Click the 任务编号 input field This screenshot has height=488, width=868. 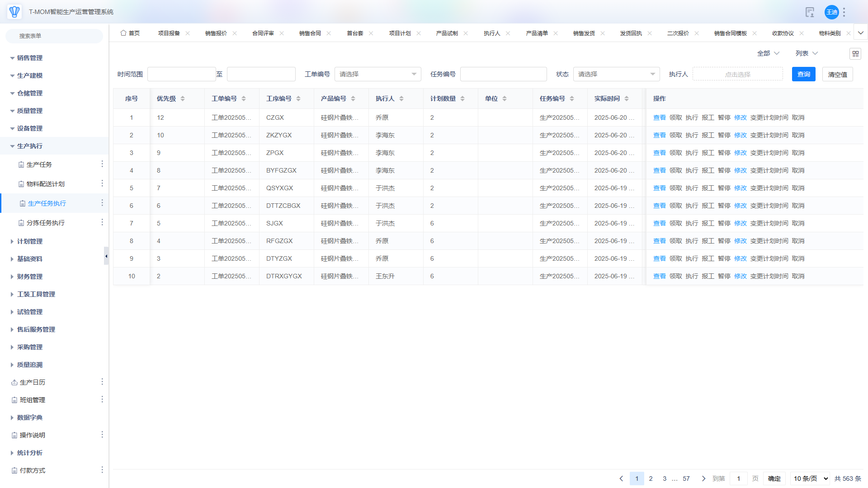[x=503, y=74]
